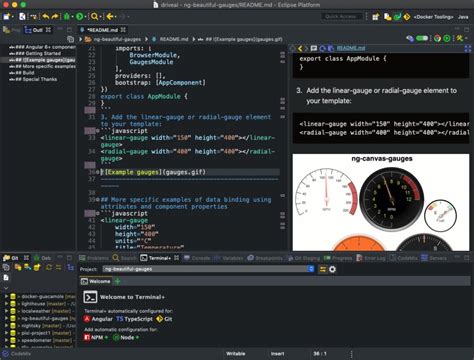The image size is (474, 360).
Task: Collapse the fold marker at line 36
Action: point(98,172)
